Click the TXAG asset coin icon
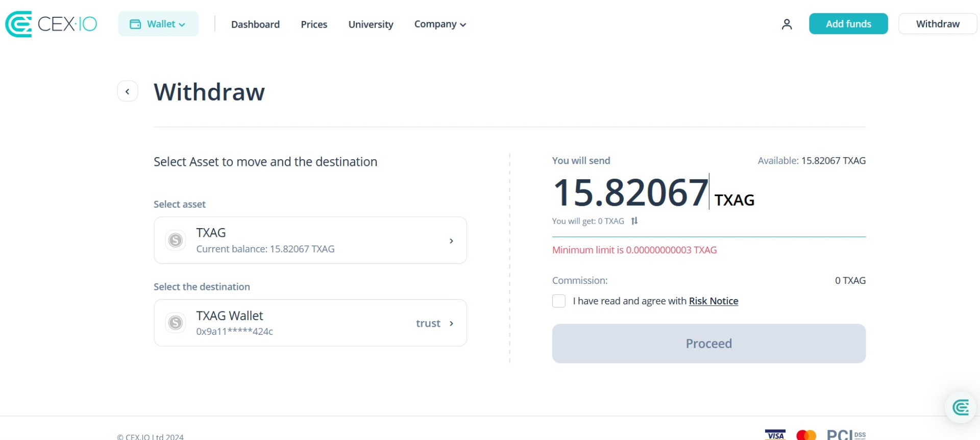 (176, 240)
